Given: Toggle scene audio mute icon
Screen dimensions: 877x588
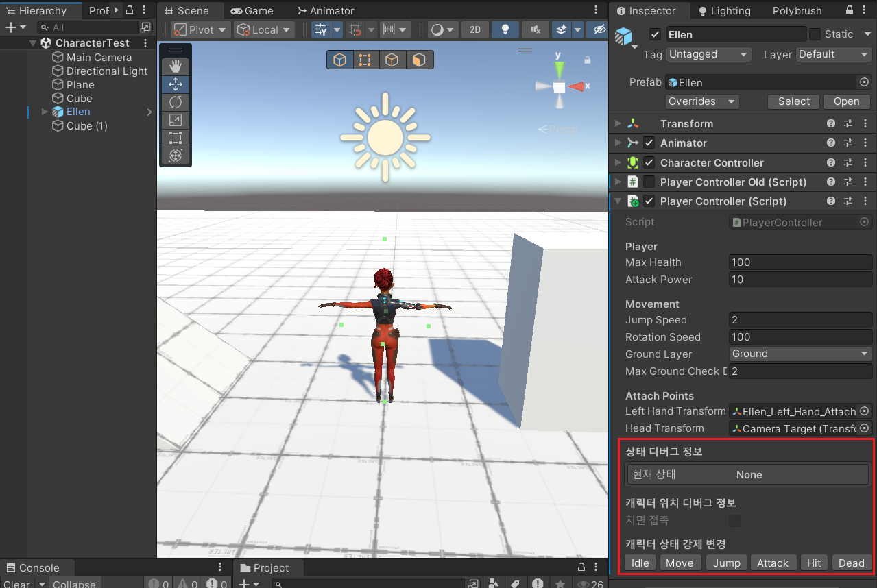Looking at the screenshot, I should pos(535,29).
